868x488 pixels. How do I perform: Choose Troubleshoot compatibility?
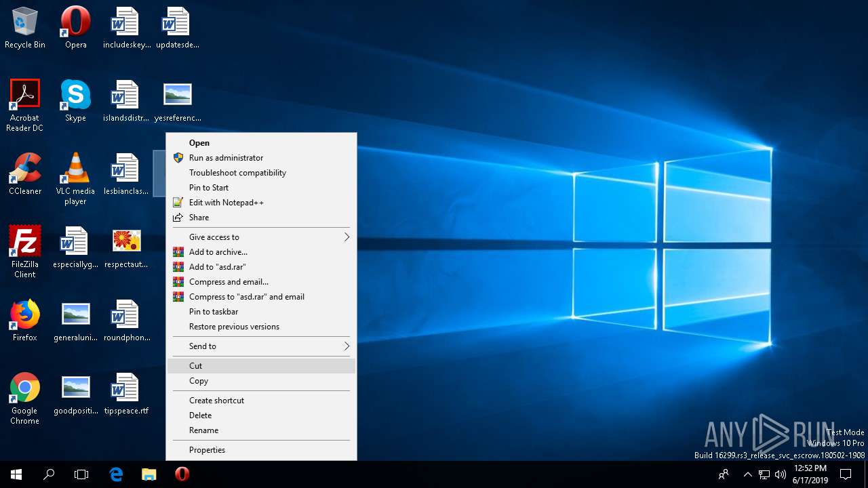pos(261,173)
